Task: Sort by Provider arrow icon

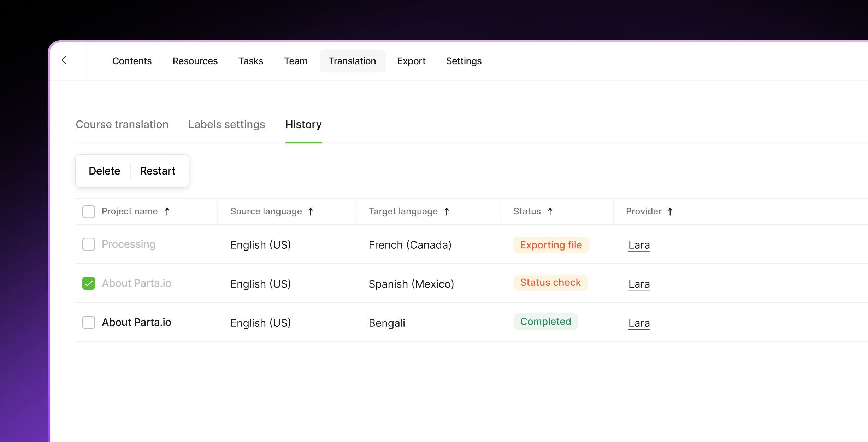Action: (x=670, y=212)
